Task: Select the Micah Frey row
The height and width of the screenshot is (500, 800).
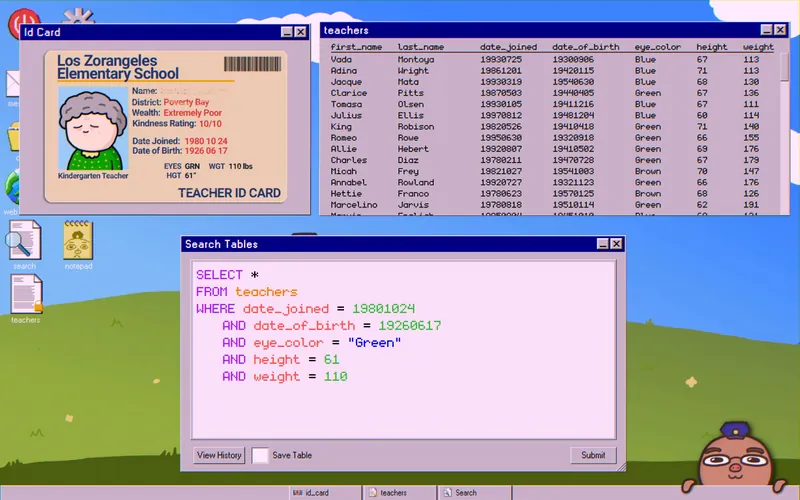Action: click(552, 171)
